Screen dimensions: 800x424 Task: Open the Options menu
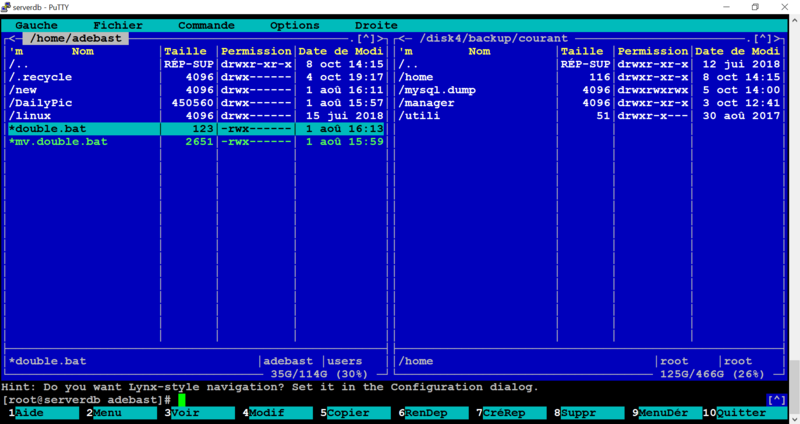click(x=294, y=26)
